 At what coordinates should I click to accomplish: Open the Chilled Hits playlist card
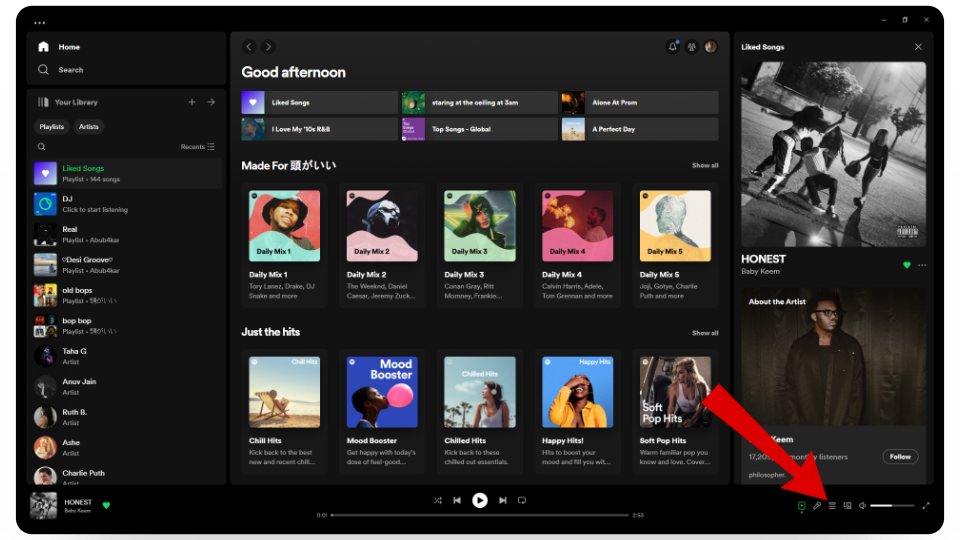coord(480,411)
